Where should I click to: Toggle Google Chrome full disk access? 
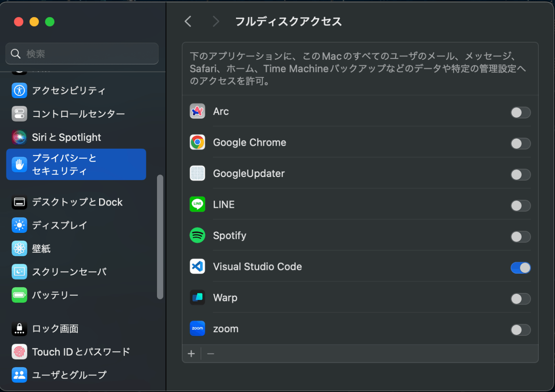point(521,143)
